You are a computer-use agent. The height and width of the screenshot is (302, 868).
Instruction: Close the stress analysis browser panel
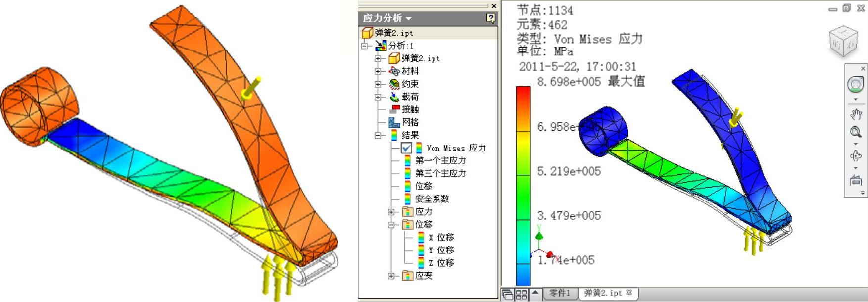point(493,6)
